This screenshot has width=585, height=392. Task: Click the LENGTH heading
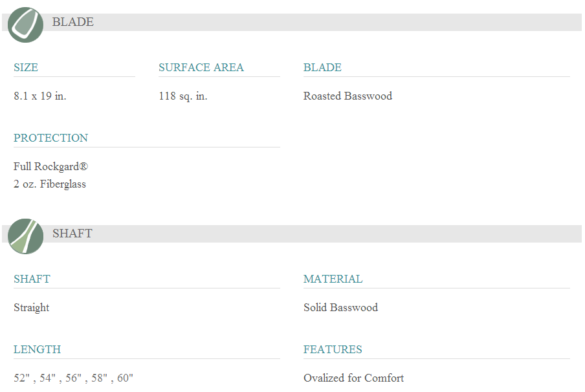37,349
